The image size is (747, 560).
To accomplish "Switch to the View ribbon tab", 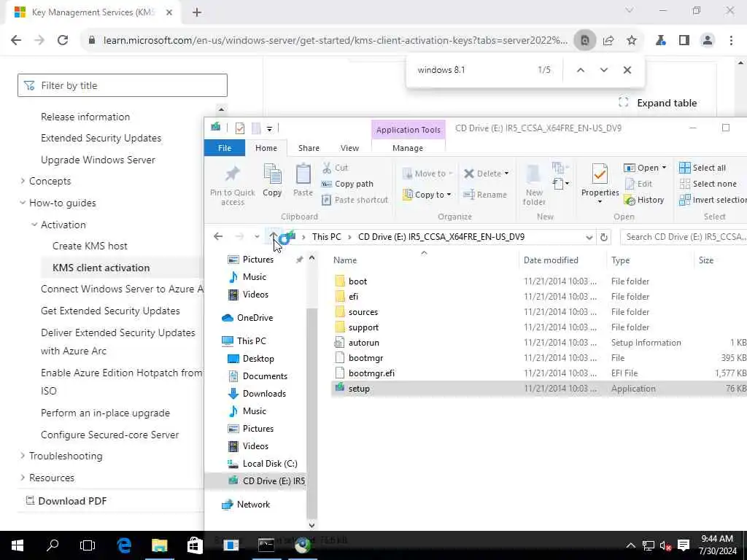I will 349,148.
